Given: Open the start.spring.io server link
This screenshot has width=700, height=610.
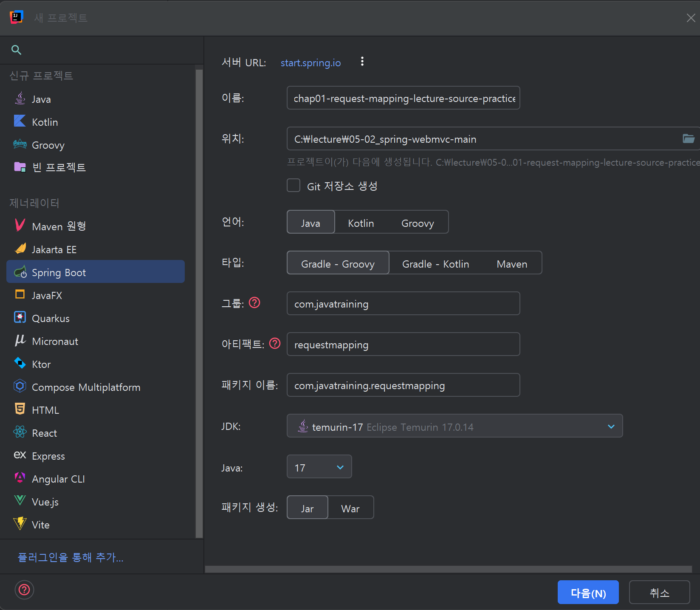Looking at the screenshot, I should 310,63.
